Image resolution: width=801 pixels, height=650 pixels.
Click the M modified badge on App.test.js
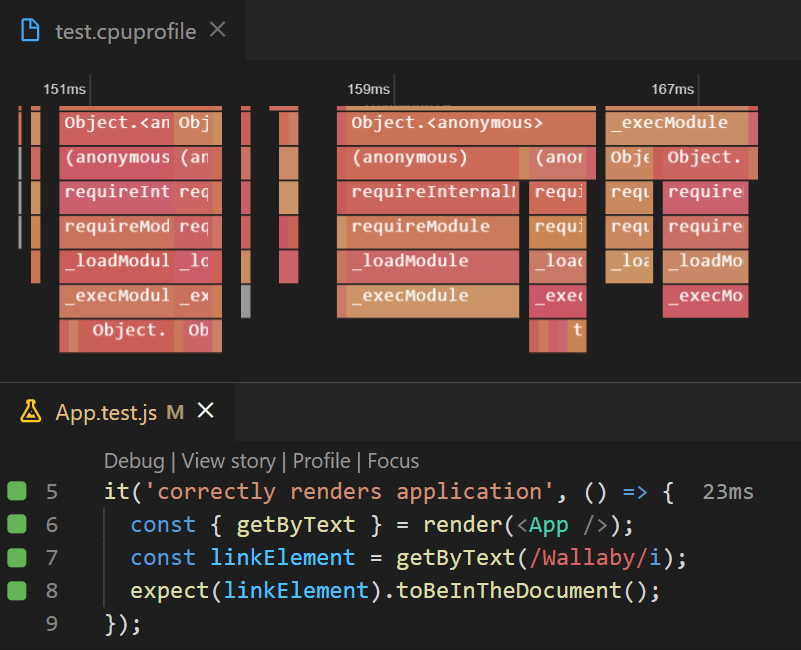[x=176, y=411]
